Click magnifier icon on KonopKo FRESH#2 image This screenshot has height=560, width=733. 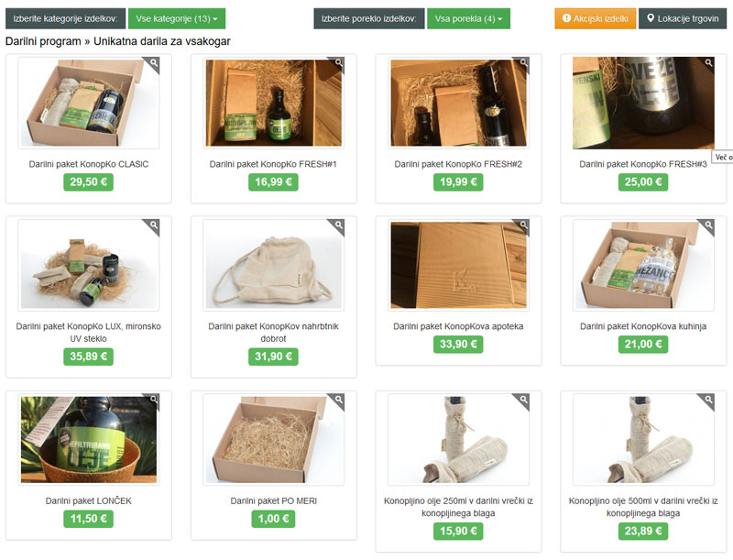[523, 63]
